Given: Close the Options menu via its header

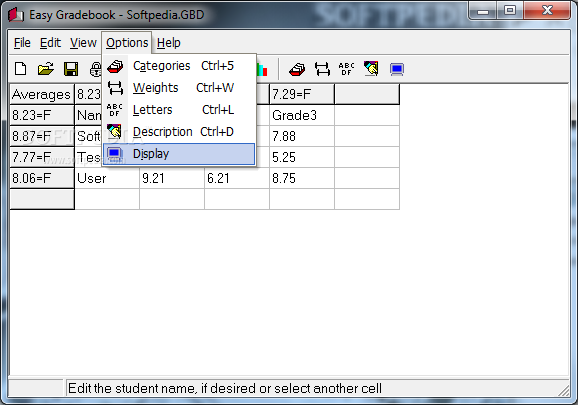Looking at the screenshot, I should click(127, 43).
